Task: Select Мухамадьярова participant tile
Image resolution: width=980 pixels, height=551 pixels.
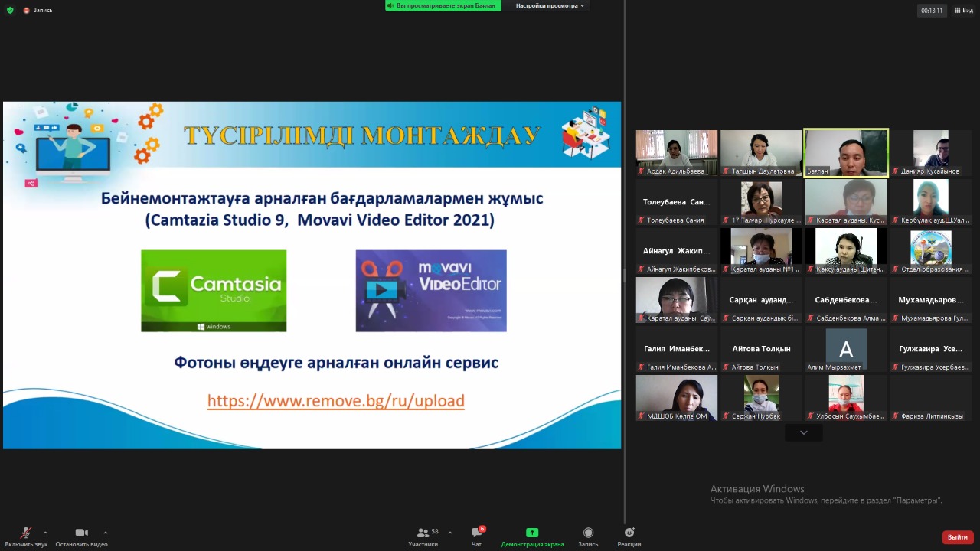Action: tap(930, 300)
